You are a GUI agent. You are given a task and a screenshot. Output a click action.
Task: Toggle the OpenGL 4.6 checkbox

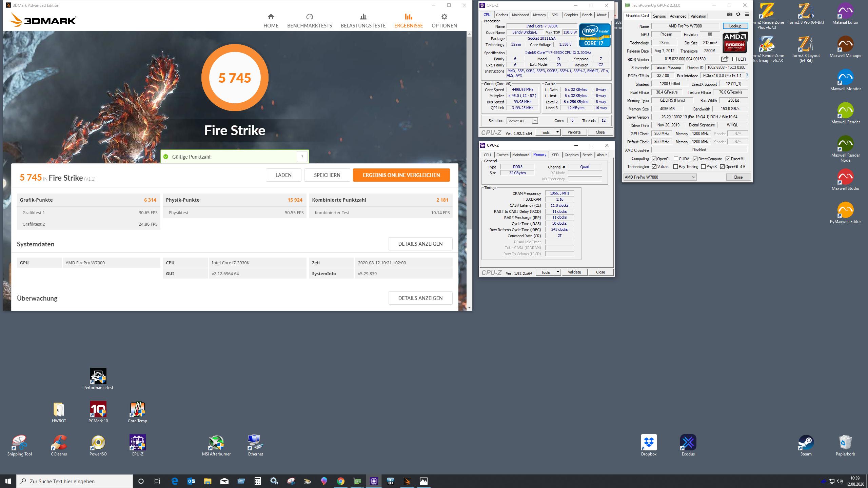click(x=722, y=167)
